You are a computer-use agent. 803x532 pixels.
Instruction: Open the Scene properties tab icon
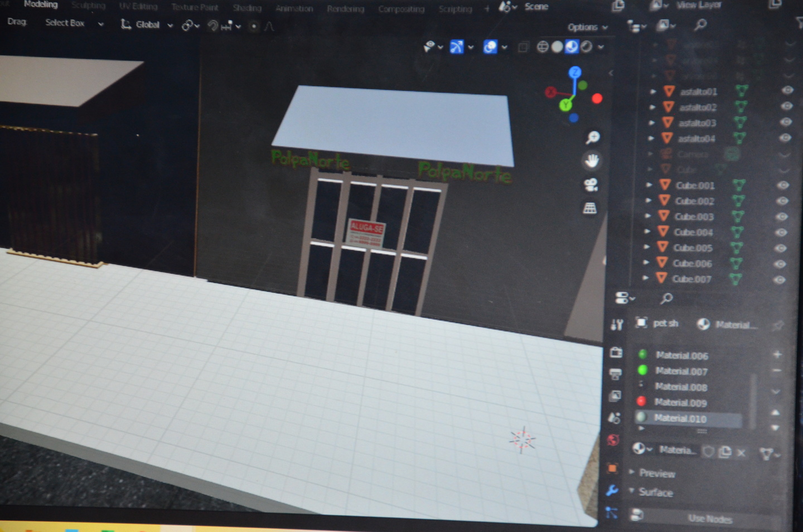(614, 418)
